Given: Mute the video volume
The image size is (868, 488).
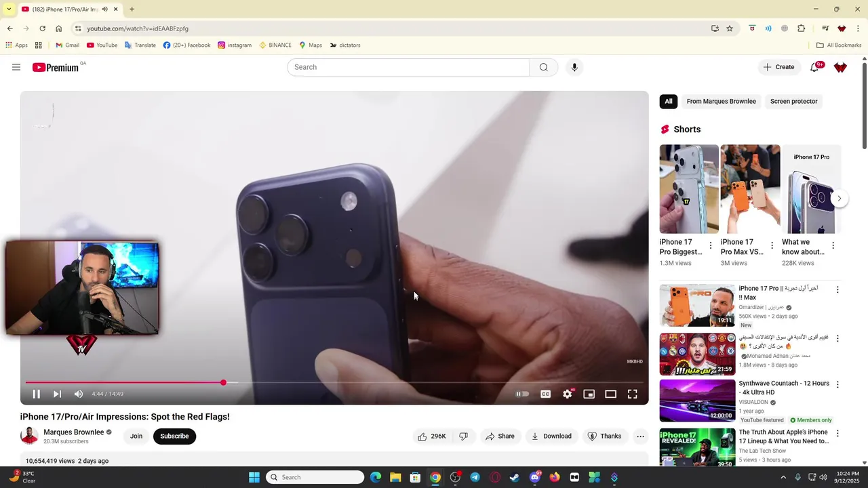Looking at the screenshot, I should point(79,394).
